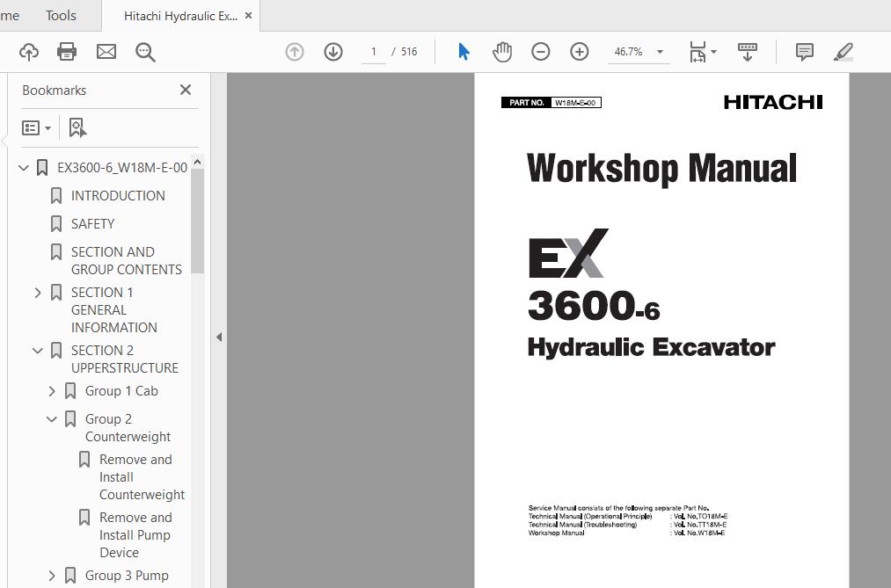
Task: Activate the selection arrow tool
Action: point(464,52)
